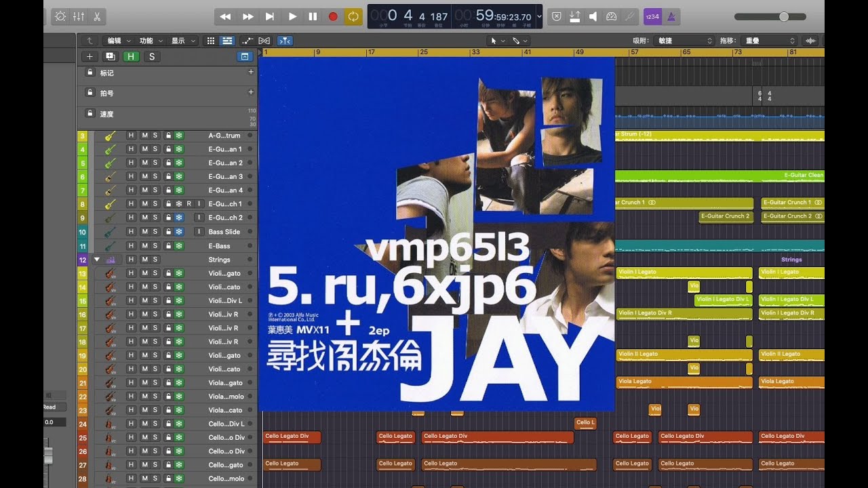
Task: Toggle track 8 record enable R button
Action: tap(189, 204)
